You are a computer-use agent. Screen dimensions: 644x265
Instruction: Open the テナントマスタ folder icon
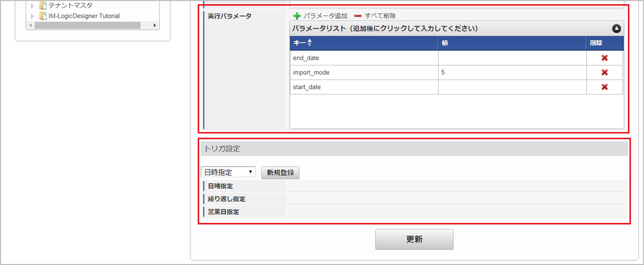[x=43, y=6]
